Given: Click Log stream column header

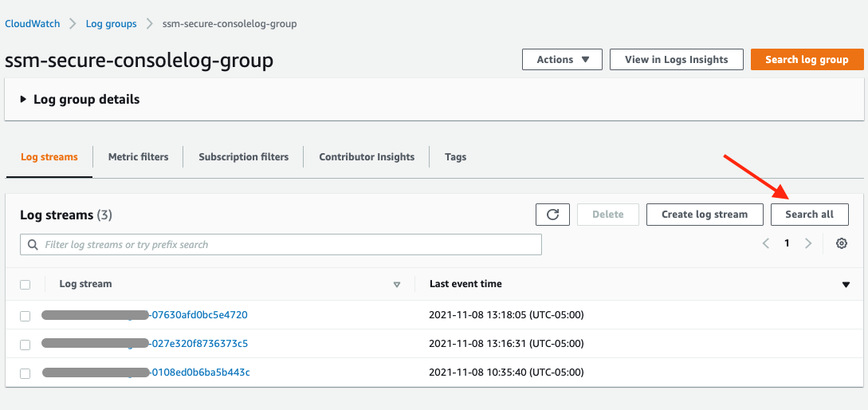Looking at the screenshot, I should coord(85,284).
